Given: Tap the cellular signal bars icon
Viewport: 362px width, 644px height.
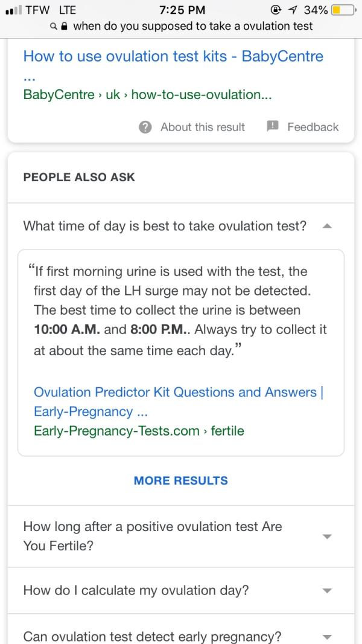Looking at the screenshot, I should (13, 10).
